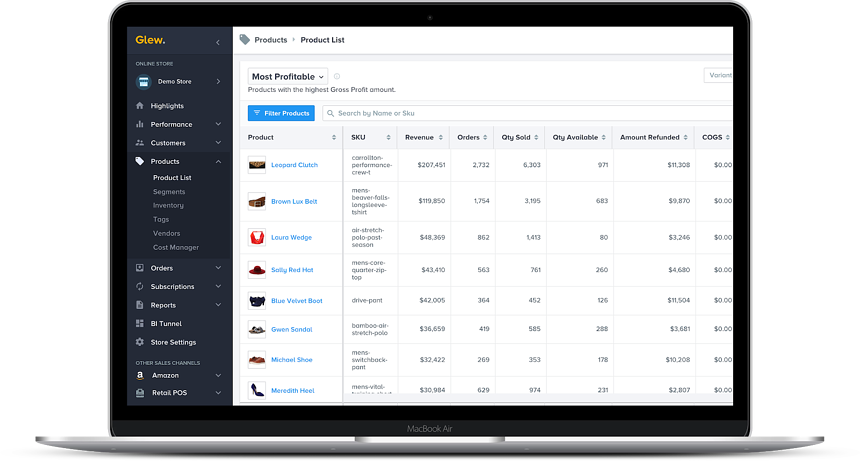
Task: Click the drive-pant SKU cell
Action: [367, 300]
